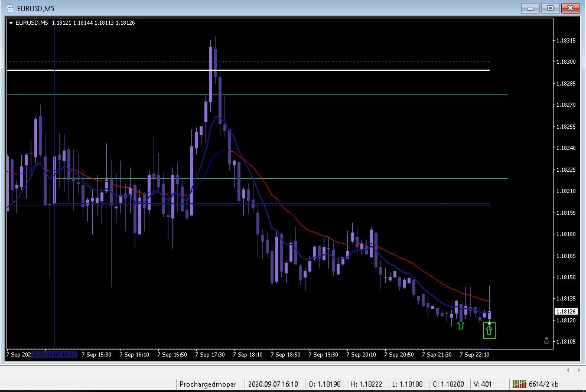Viewport: 586px width, 392px height.
Task: Maximize the EURUSD,M5 chart window
Action: point(550,8)
